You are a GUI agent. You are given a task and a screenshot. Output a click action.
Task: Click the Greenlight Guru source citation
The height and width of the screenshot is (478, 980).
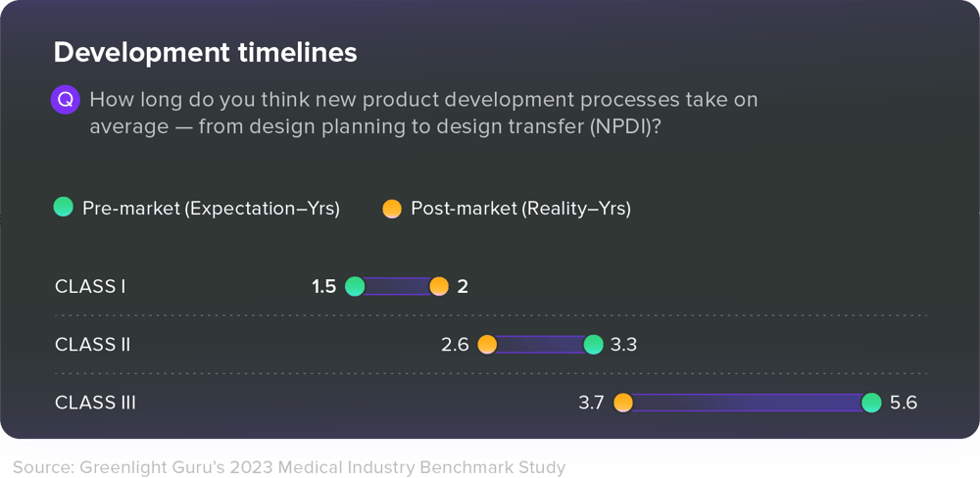pos(289,467)
